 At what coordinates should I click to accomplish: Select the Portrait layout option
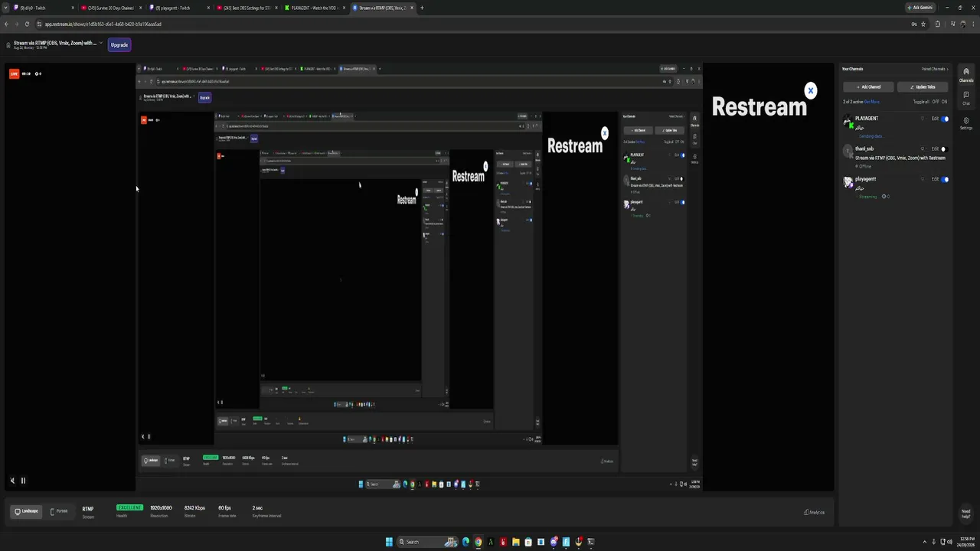tap(59, 511)
